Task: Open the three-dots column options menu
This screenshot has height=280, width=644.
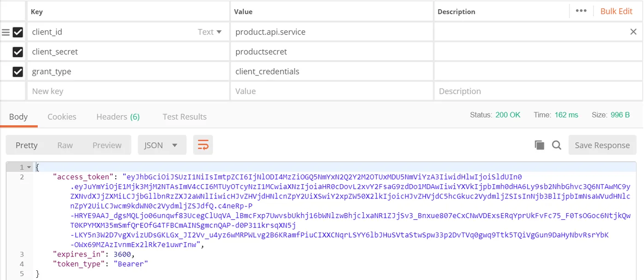Action: pos(581,11)
